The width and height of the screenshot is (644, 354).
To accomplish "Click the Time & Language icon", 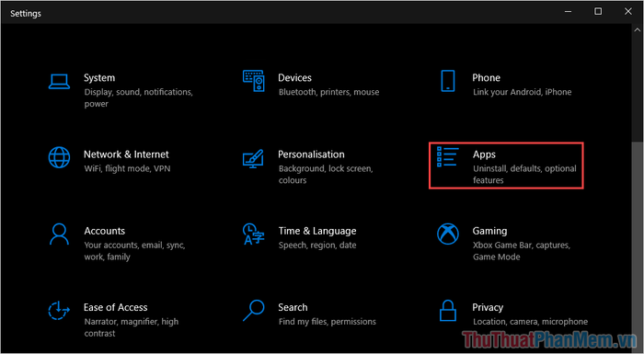I will pos(253,234).
